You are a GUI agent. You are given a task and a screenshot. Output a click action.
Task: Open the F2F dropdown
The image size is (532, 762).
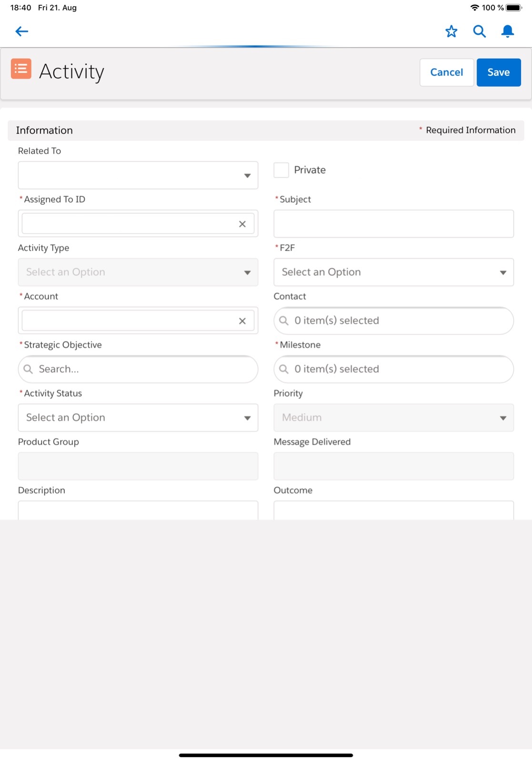pyautogui.click(x=393, y=272)
